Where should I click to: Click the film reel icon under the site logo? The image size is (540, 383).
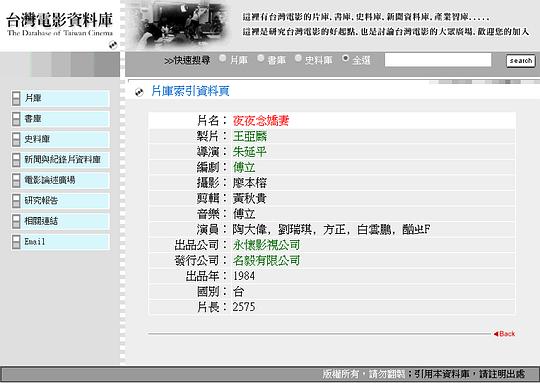click(113, 45)
